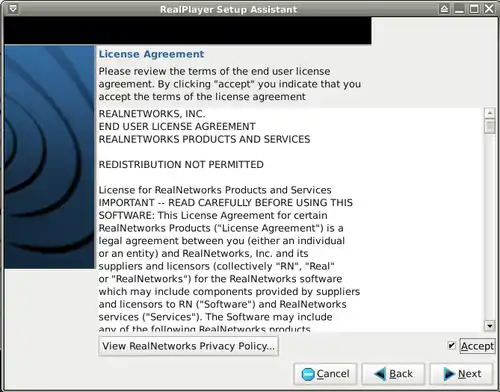Open the window menu at title bar left
500x392 pixels.
[13, 9]
